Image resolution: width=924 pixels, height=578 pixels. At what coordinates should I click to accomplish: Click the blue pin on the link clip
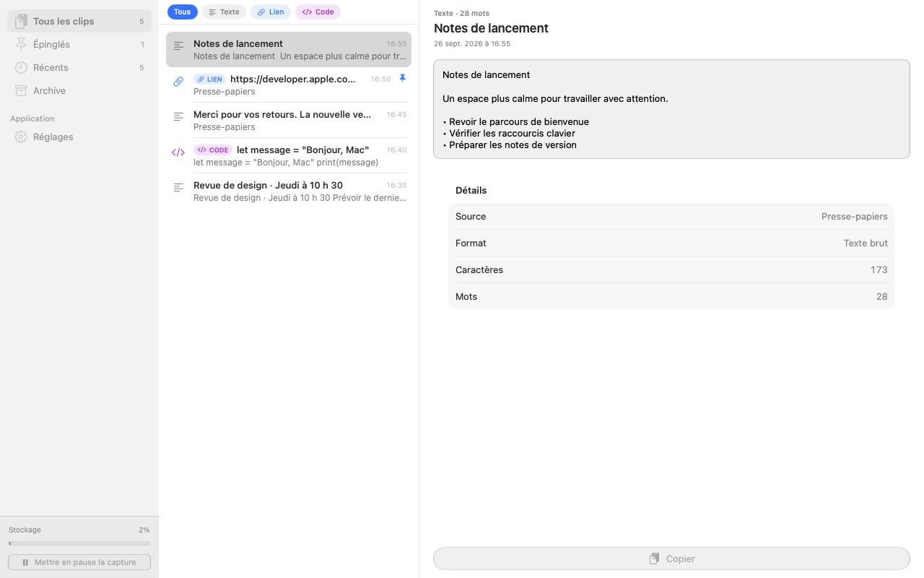(403, 78)
